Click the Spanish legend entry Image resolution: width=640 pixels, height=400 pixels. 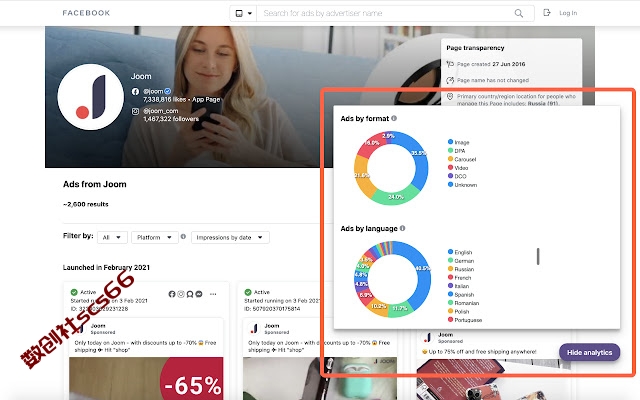pos(461,295)
